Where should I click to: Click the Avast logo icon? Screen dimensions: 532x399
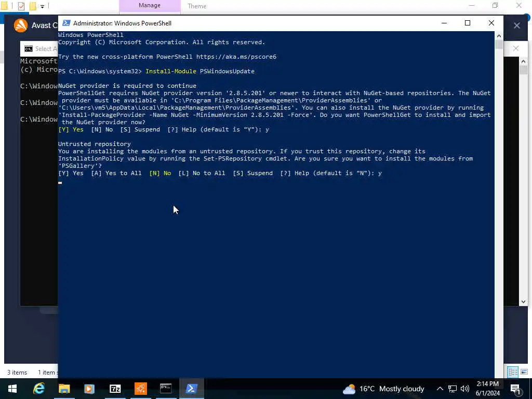pos(21,25)
